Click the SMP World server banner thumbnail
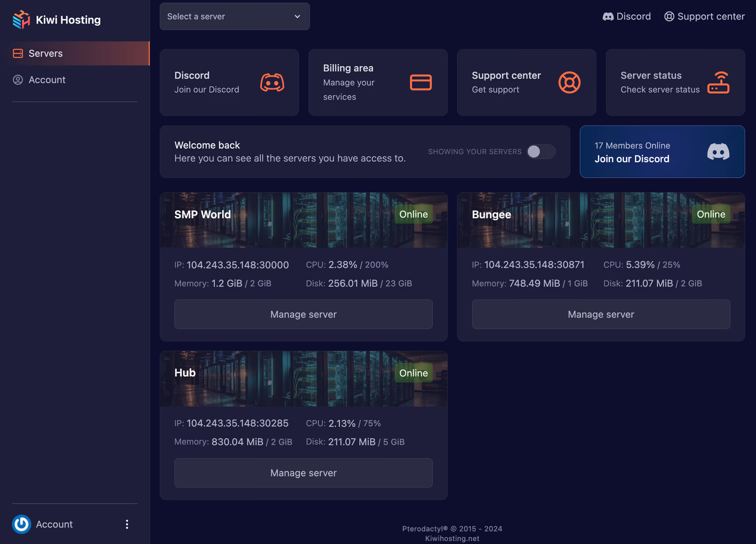The width and height of the screenshot is (756, 544). click(303, 220)
